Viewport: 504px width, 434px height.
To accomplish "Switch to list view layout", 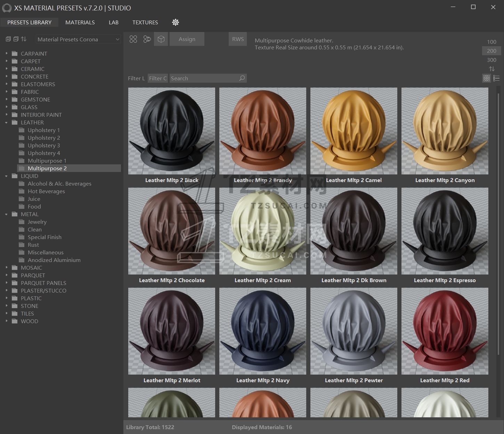I will [496, 78].
